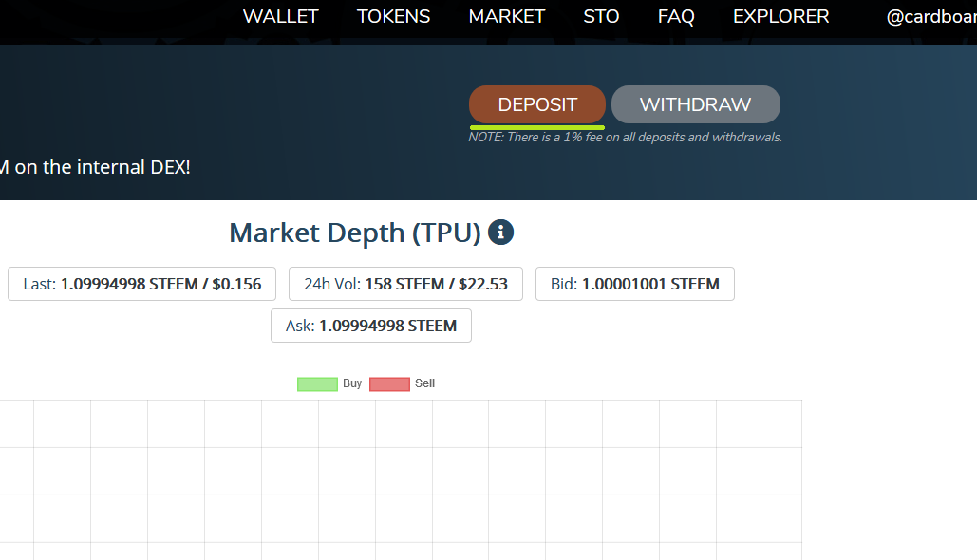
Task: Click the Ask 1.09994998 STEEM box
Action: 371,326
